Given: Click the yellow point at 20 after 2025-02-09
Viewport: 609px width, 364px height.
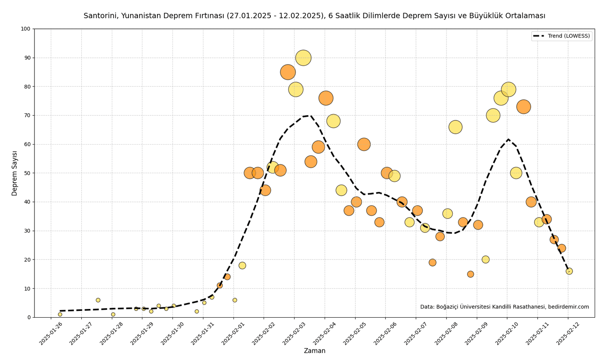Looking at the screenshot, I should pos(486,259).
